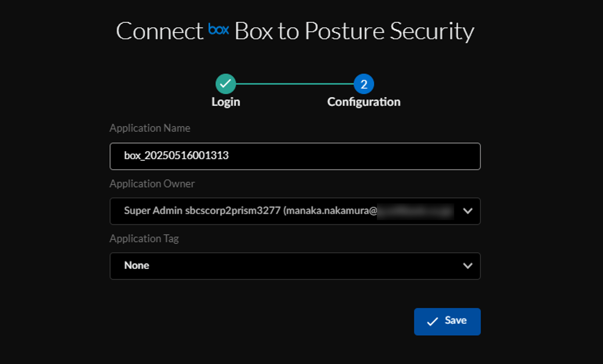Open the Application Tag dropdown
The image size is (603, 364).
click(295, 266)
